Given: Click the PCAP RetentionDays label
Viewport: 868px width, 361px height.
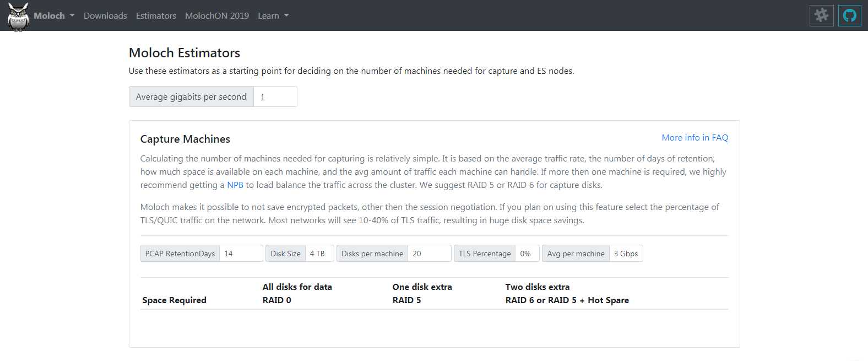Looking at the screenshot, I should [x=180, y=254].
